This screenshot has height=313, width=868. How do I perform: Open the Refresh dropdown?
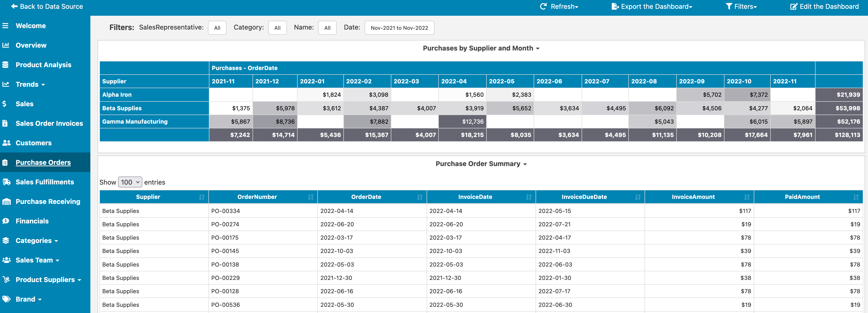click(559, 6)
